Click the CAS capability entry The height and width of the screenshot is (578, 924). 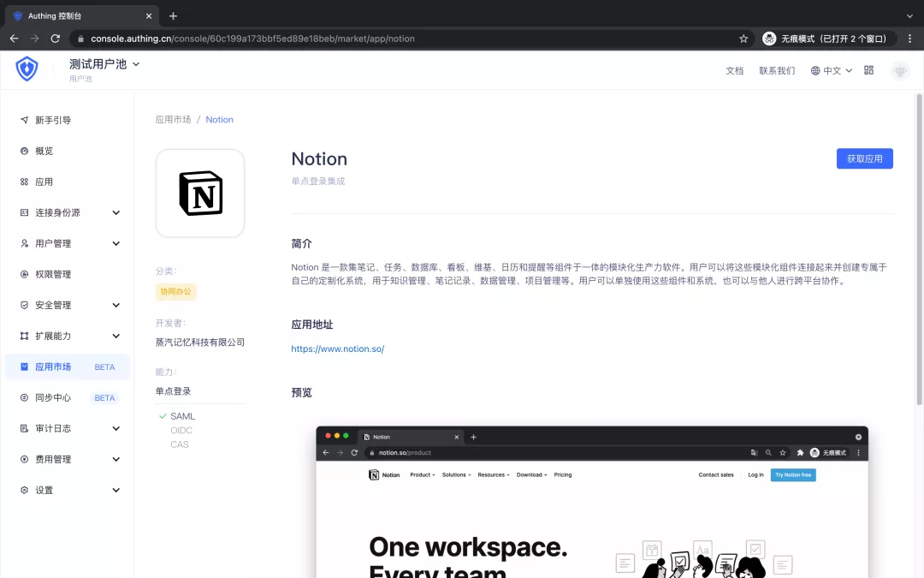[x=180, y=444]
